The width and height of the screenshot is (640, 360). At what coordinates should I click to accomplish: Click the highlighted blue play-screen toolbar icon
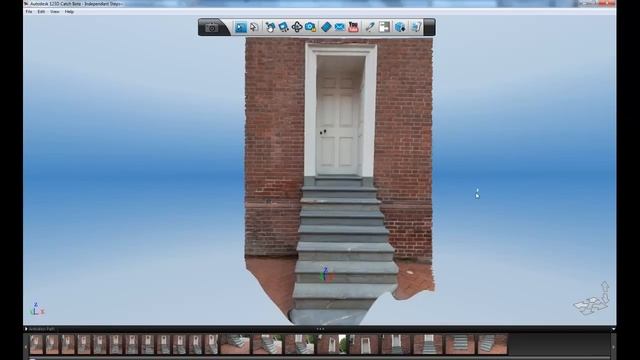[240, 27]
